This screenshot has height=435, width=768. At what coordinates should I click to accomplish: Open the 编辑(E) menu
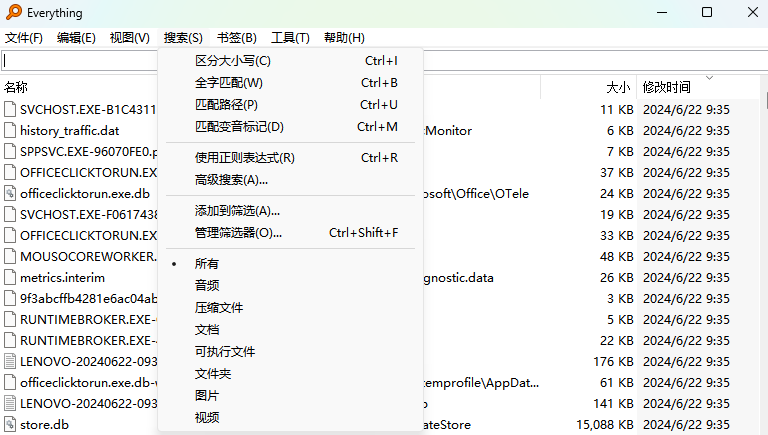(76, 38)
